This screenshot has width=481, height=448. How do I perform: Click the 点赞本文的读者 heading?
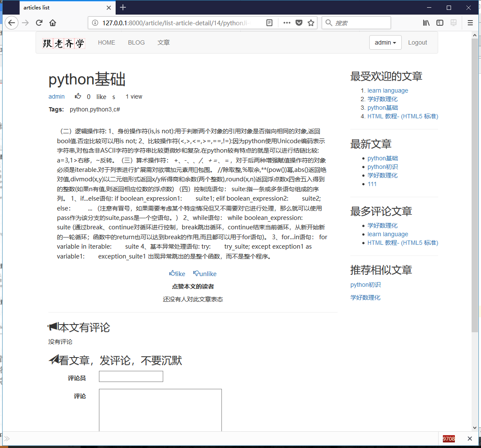tap(193, 286)
